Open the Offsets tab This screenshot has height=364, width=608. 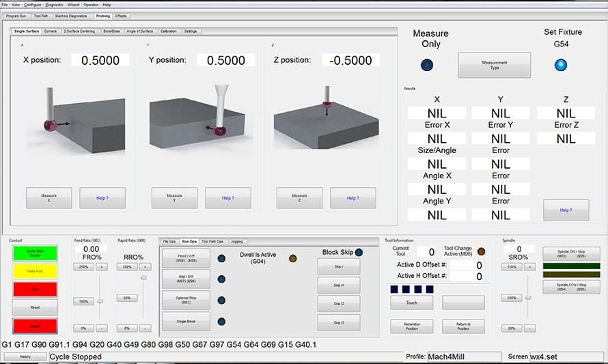[120, 16]
